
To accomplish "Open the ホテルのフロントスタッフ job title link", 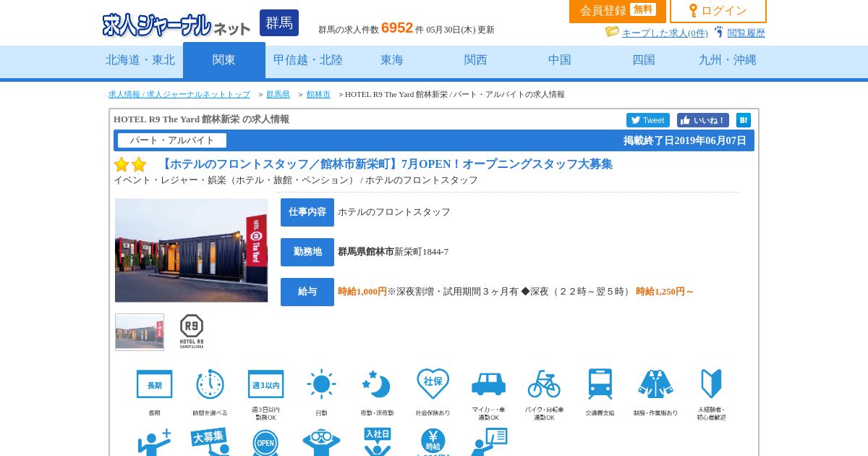I will tap(385, 164).
